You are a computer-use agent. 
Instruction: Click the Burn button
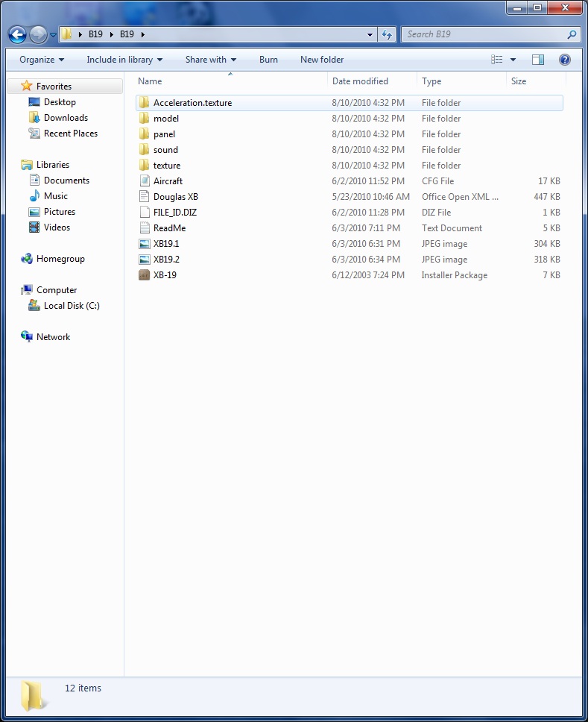pyautogui.click(x=268, y=60)
